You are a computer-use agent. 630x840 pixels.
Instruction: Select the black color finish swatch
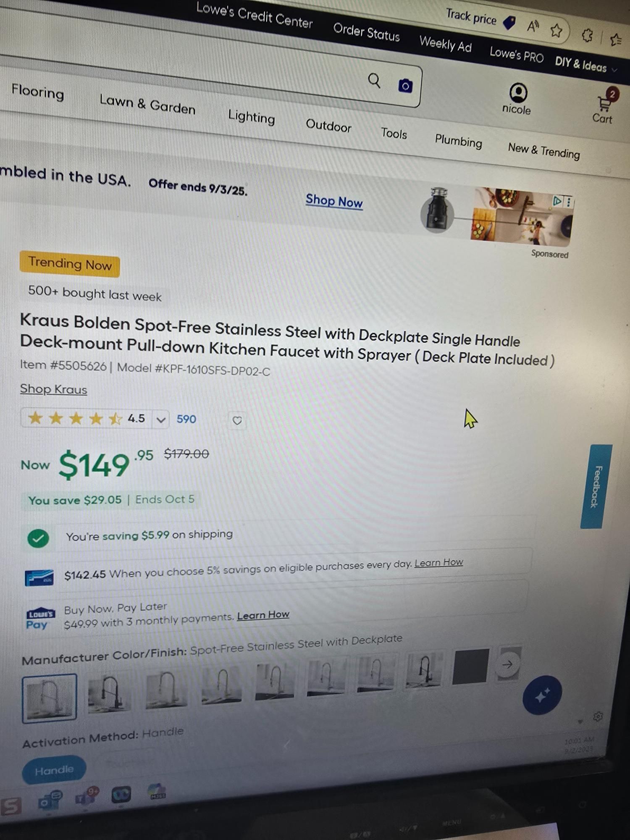click(470, 666)
